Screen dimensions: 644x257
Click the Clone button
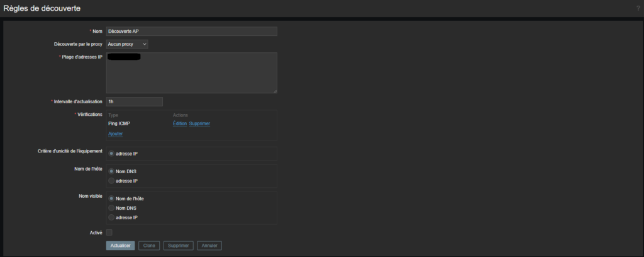click(149, 246)
